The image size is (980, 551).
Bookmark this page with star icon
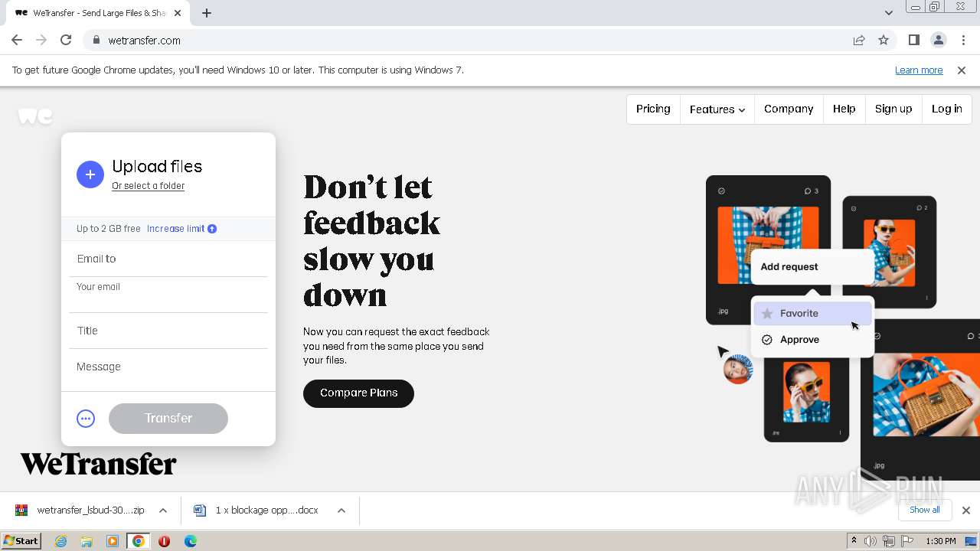coord(884,40)
